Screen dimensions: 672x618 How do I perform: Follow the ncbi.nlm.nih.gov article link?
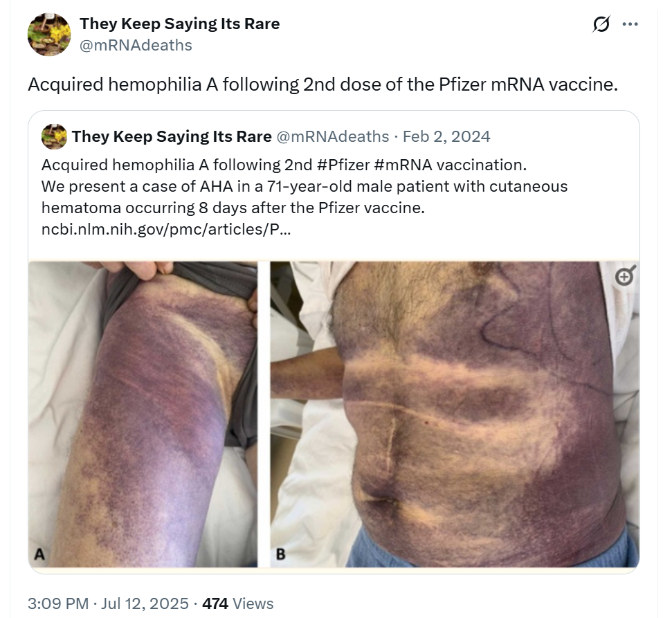coord(166,229)
